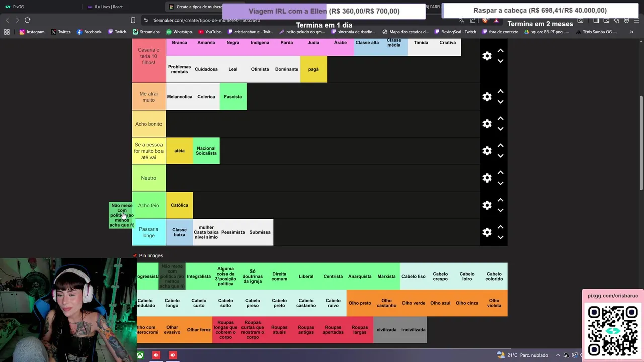Click the page vertical scrollbar
This screenshot has height=362, width=644.
(641, 142)
